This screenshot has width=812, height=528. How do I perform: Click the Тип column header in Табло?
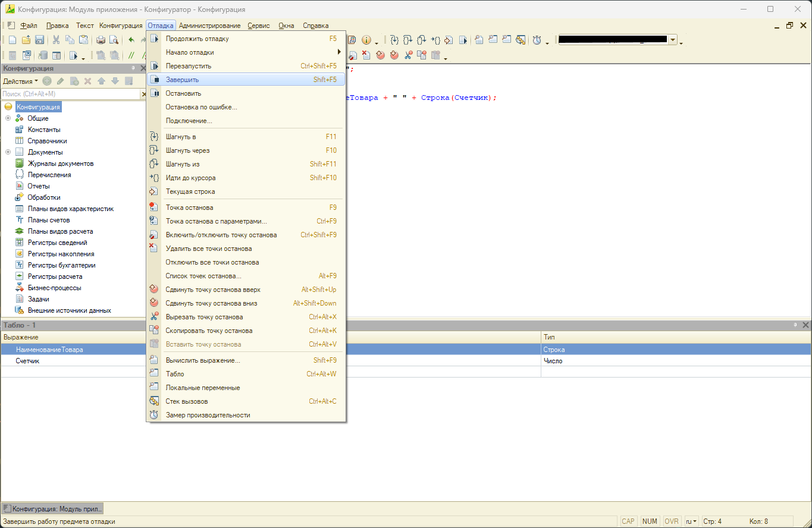pyautogui.click(x=676, y=337)
